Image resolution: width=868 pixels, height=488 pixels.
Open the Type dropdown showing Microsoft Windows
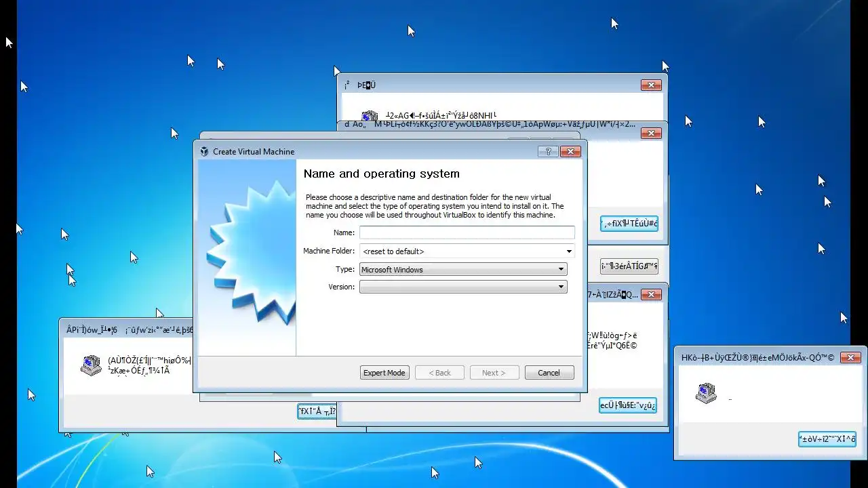click(x=463, y=270)
